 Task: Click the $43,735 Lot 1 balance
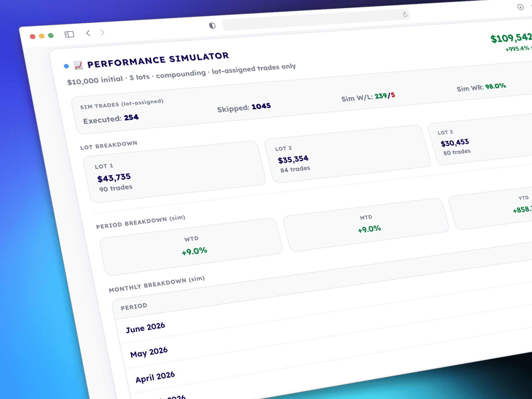[114, 178]
